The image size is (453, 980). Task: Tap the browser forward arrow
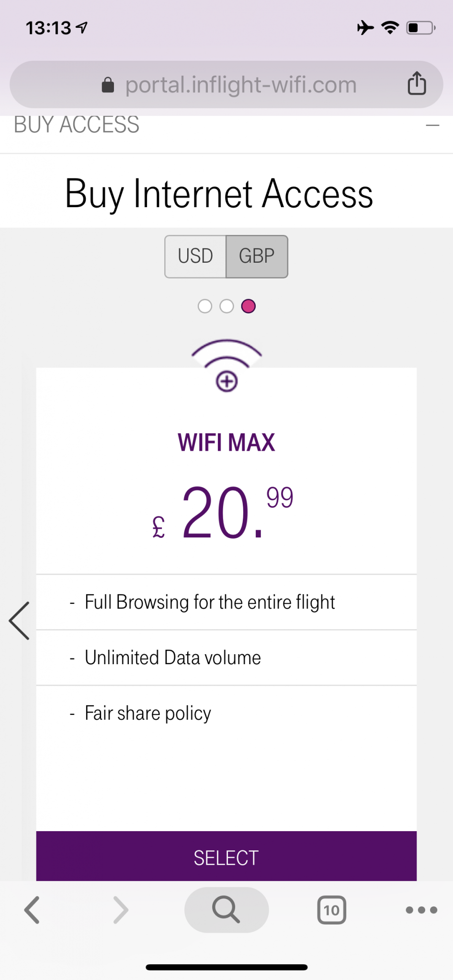click(x=121, y=910)
